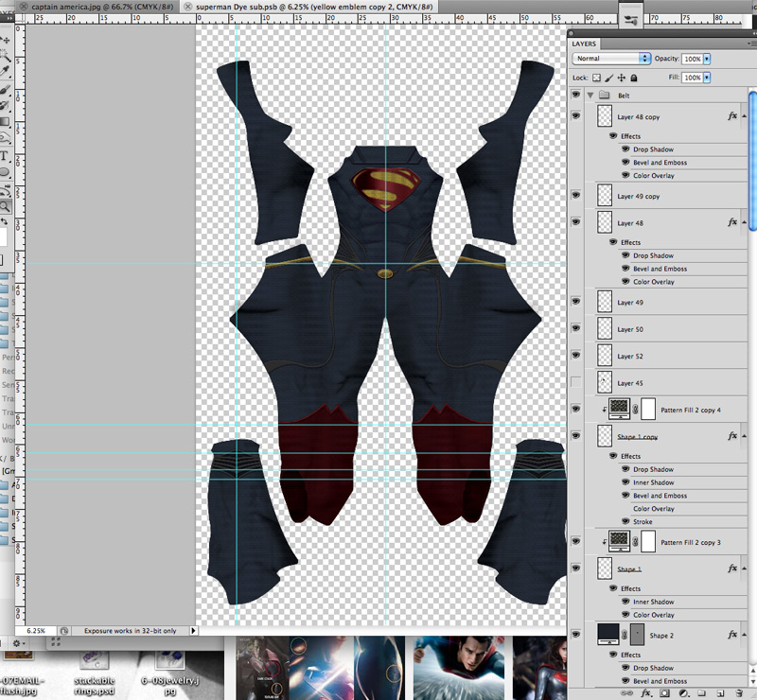757x700 pixels.
Task: Select the Pattern Fill 2 copy 3 layer
Action: [x=666, y=542]
